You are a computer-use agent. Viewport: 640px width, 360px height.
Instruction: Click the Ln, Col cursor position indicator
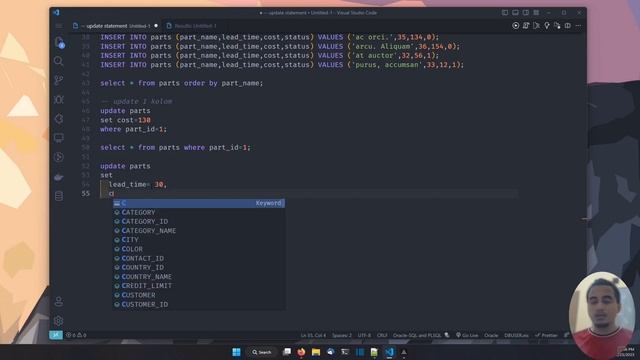313,335
